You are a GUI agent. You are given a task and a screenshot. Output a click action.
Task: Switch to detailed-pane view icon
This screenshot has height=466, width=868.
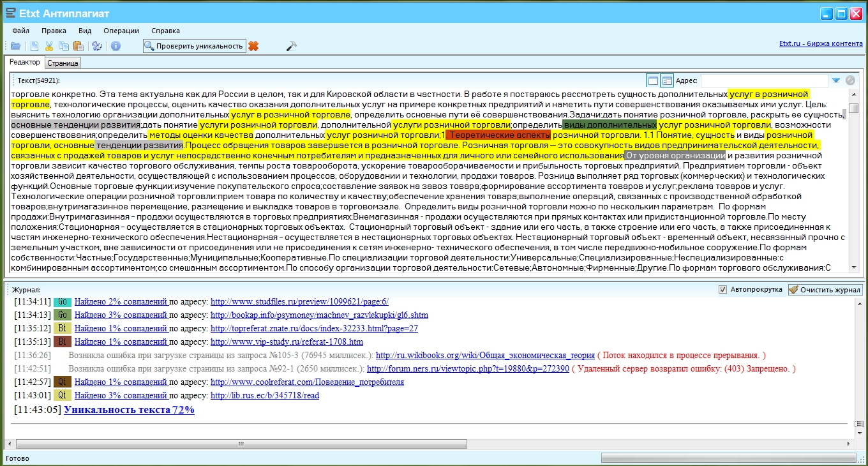[667, 80]
